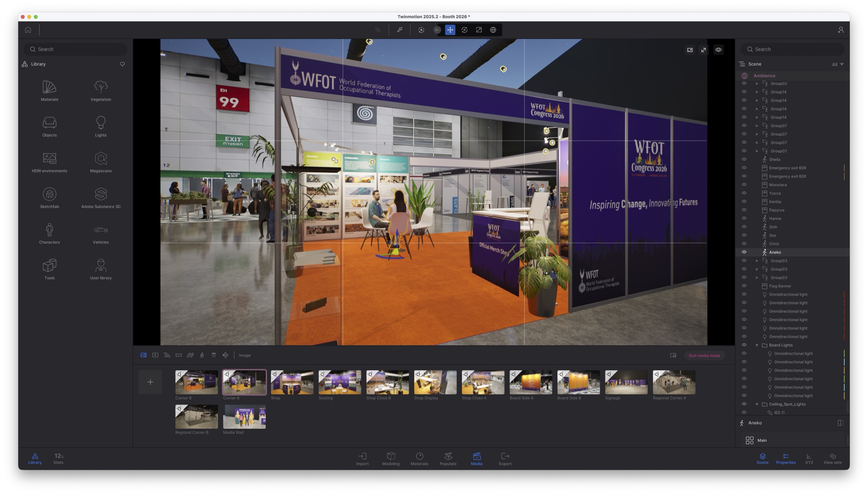This screenshot has width=868, height=494.
Task: Select the Media Wall image thumbnail
Action: click(x=244, y=417)
